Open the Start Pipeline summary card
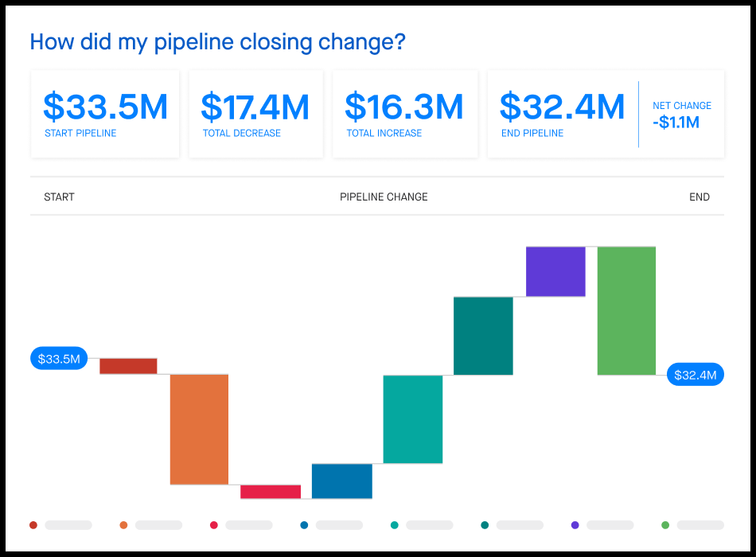756x557 pixels. coord(105,113)
